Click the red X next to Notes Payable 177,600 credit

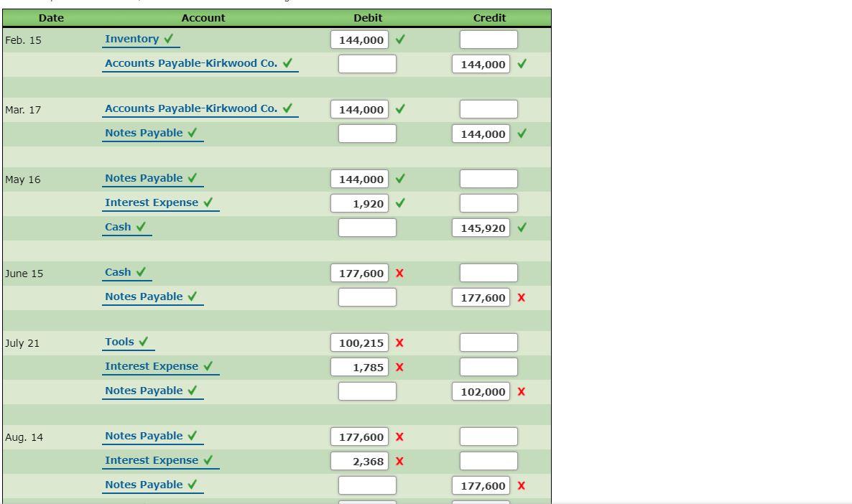[522, 297]
